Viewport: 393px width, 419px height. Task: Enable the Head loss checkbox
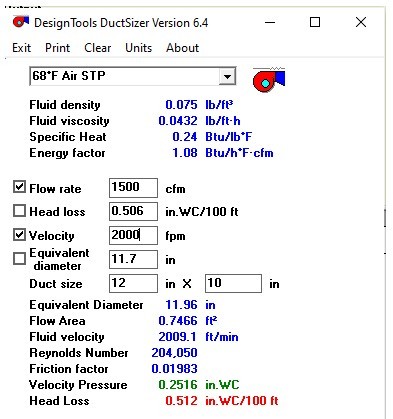19,211
